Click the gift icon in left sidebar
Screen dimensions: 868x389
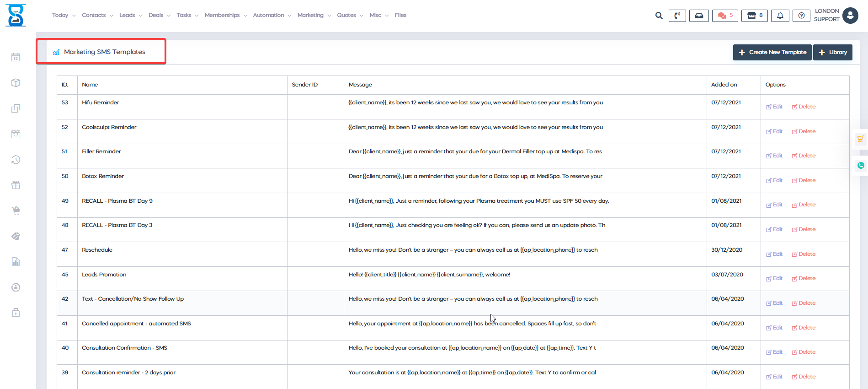point(16,185)
